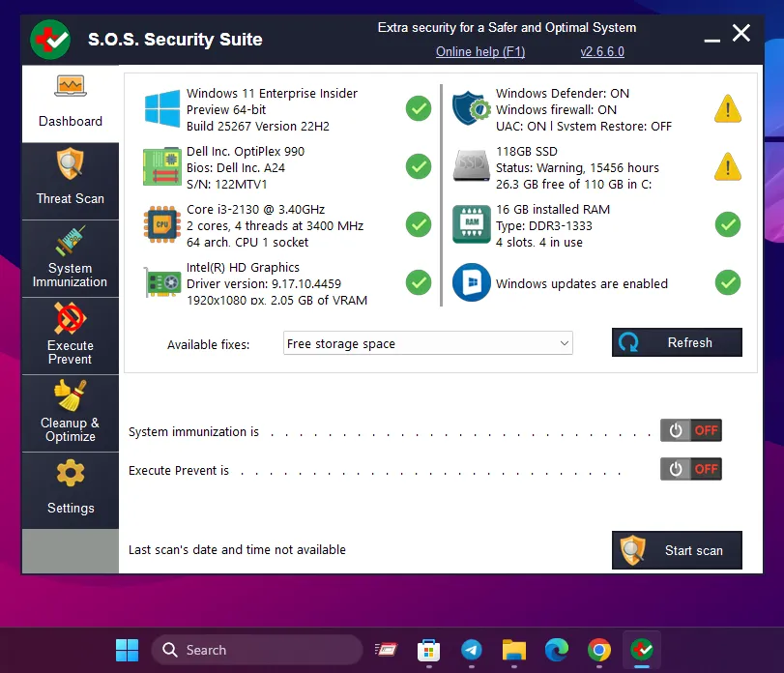The width and height of the screenshot is (784, 673).
Task: Toggle System immunization switch on
Action: 691,430
